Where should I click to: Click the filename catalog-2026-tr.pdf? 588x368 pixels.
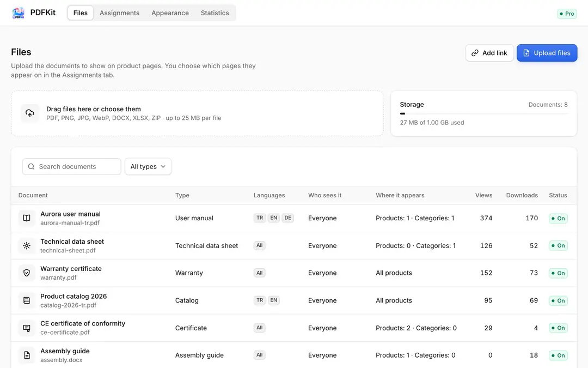click(68, 305)
